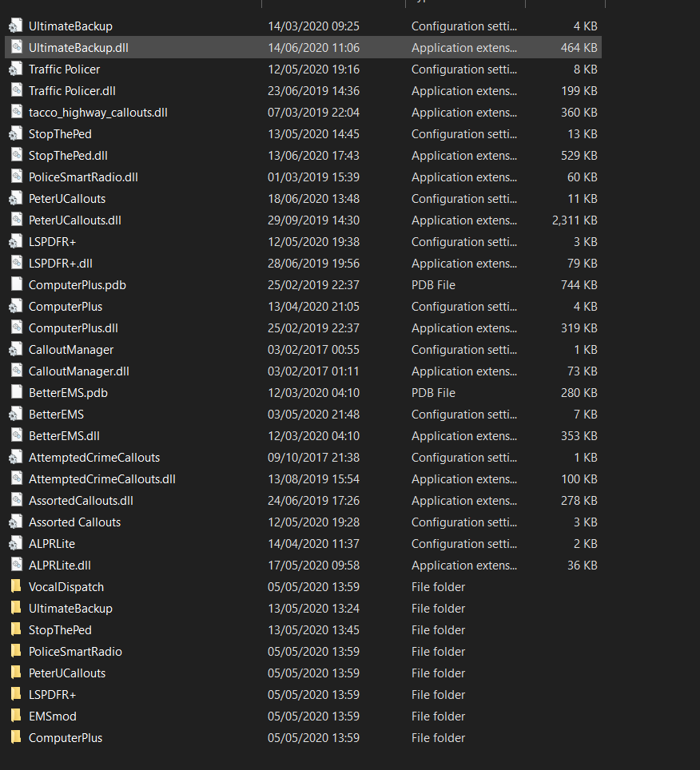Click the PoliceSmartRadio folder icon

16,652
